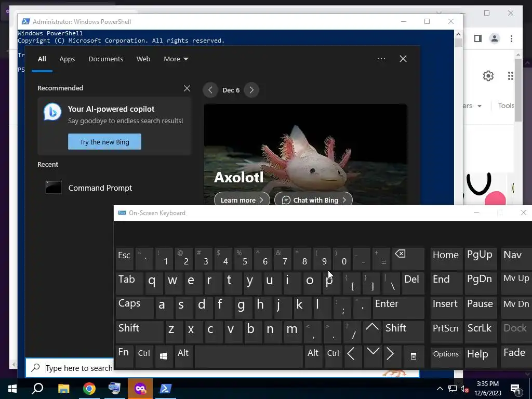
Task: Click the space bar on keyboard
Action: 249,356
